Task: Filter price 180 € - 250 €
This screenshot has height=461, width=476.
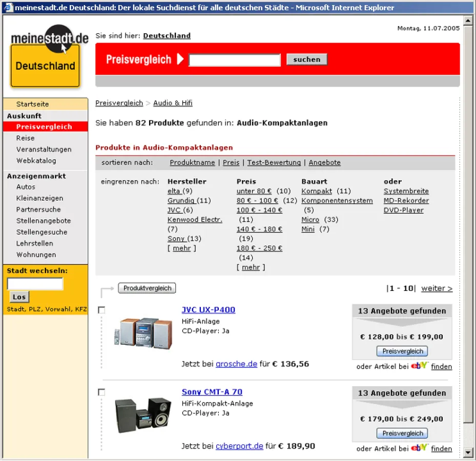Action: point(260,248)
